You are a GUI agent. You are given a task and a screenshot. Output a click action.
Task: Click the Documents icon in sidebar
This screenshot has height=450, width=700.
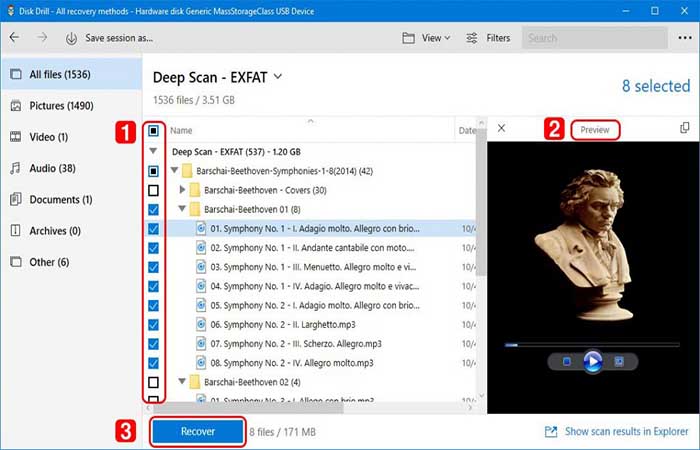(16, 199)
